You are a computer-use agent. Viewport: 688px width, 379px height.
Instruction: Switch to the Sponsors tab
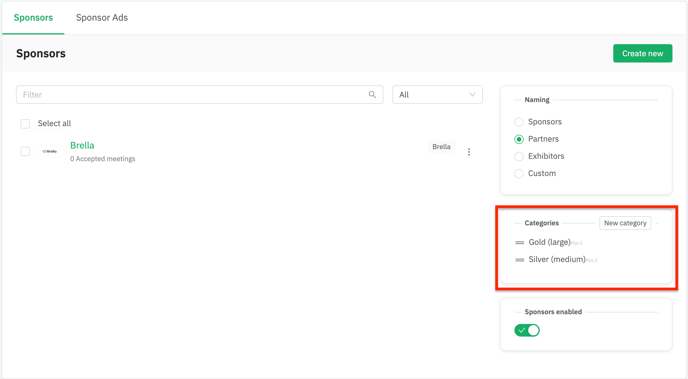pyautogui.click(x=33, y=18)
